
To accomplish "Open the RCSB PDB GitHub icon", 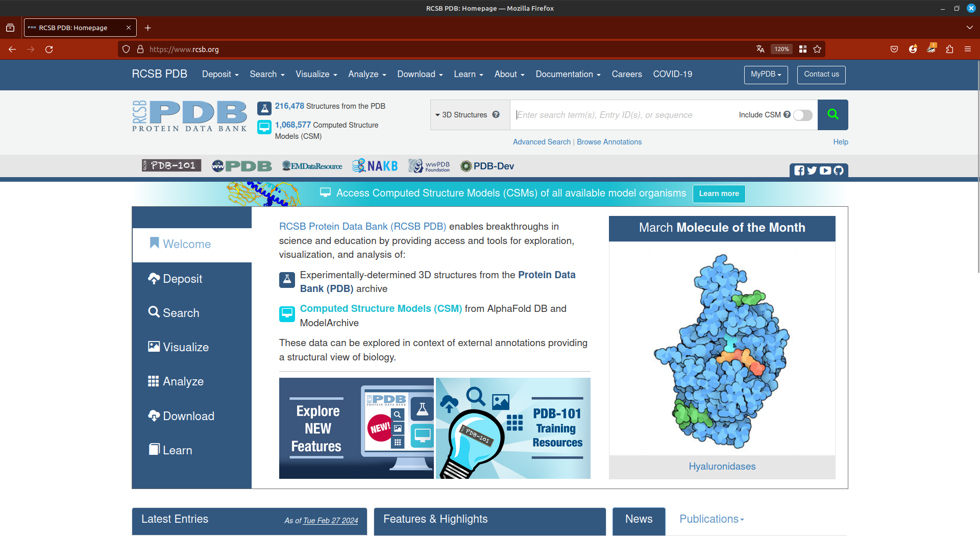I will pos(839,170).
